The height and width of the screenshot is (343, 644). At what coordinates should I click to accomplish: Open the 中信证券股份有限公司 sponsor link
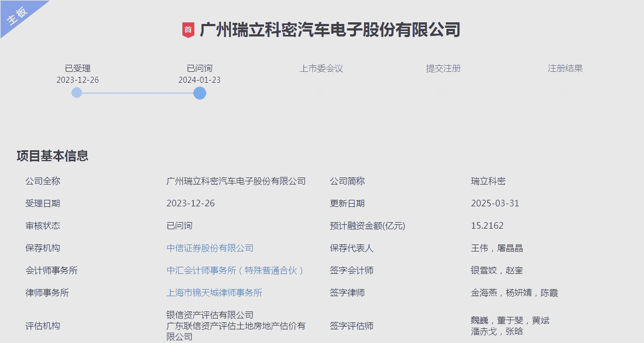click(209, 248)
